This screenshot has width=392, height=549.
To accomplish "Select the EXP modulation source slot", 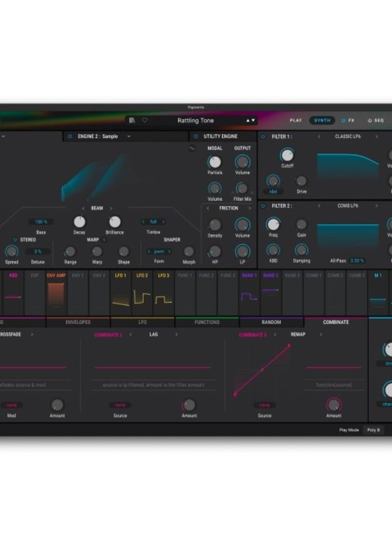I will [x=35, y=292].
